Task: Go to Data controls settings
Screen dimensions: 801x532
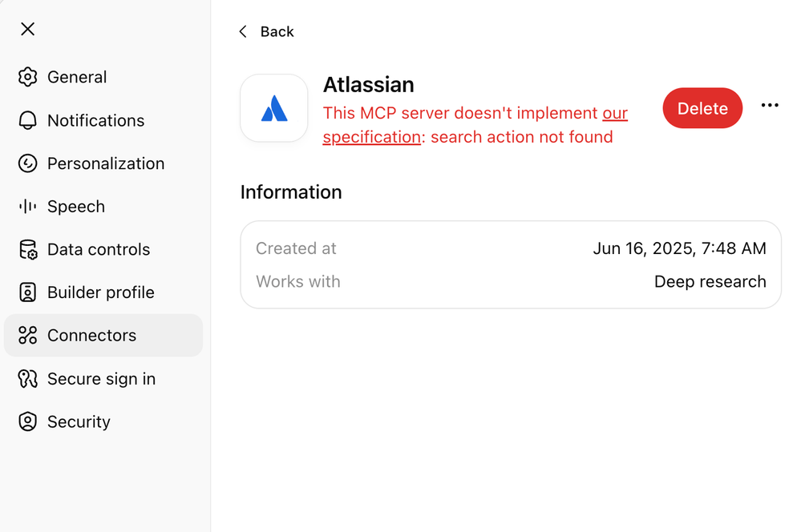Action: (x=103, y=250)
